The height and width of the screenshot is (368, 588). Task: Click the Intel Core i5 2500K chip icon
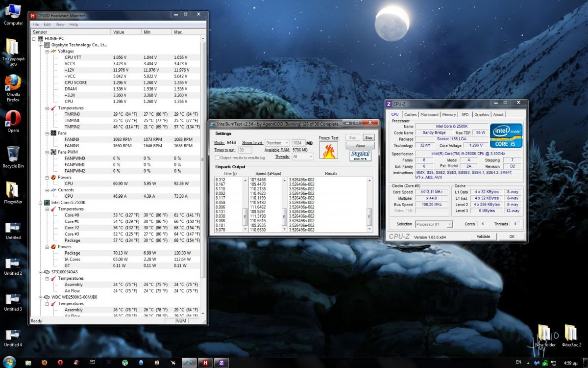[47, 202]
